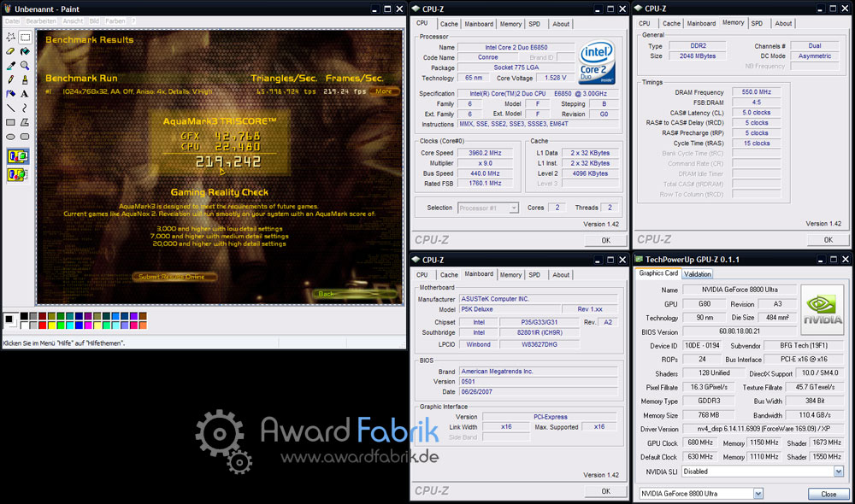855x504 pixels.
Task: Click the P5K Deluxe model field
Action: pos(508,309)
